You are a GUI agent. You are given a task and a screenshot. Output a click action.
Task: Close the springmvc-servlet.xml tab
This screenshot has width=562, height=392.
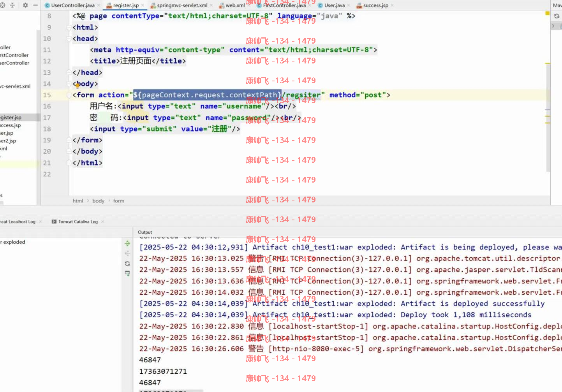coord(211,5)
